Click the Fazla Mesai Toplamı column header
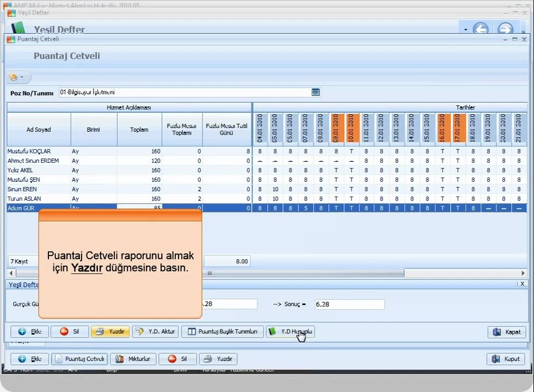Image resolution: width=534 pixels, height=392 pixels. pyautogui.click(x=182, y=130)
